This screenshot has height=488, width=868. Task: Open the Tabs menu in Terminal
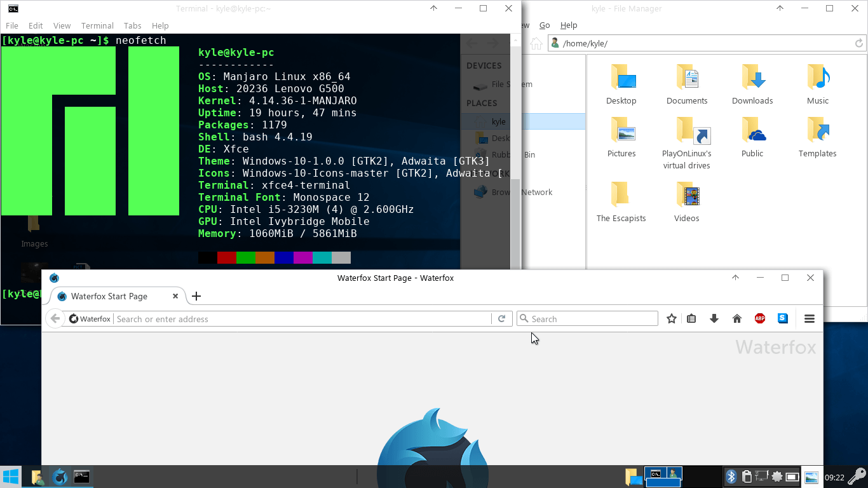click(x=132, y=25)
